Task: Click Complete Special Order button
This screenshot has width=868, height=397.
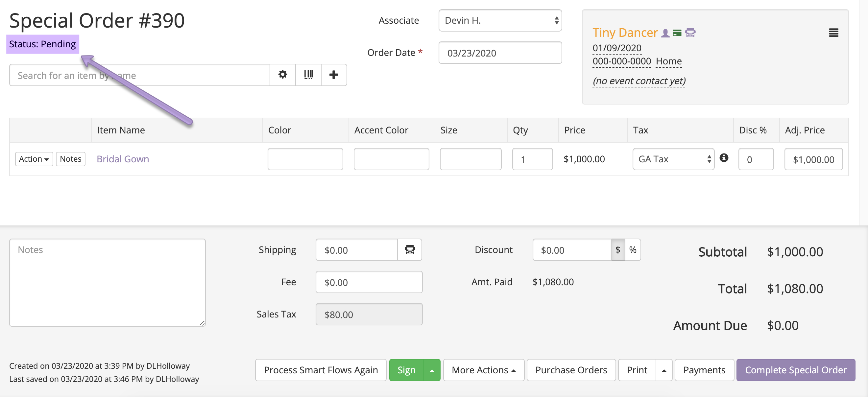Action: pyautogui.click(x=796, y=370)
